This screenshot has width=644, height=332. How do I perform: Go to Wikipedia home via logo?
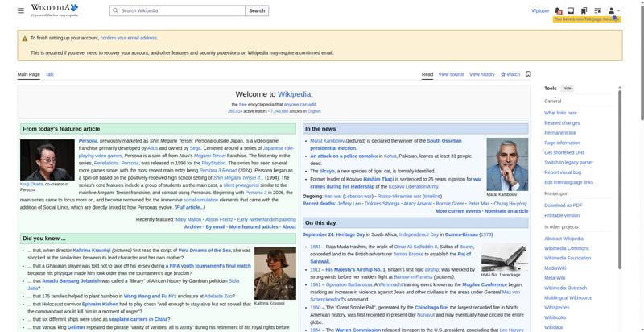(54, 10)
